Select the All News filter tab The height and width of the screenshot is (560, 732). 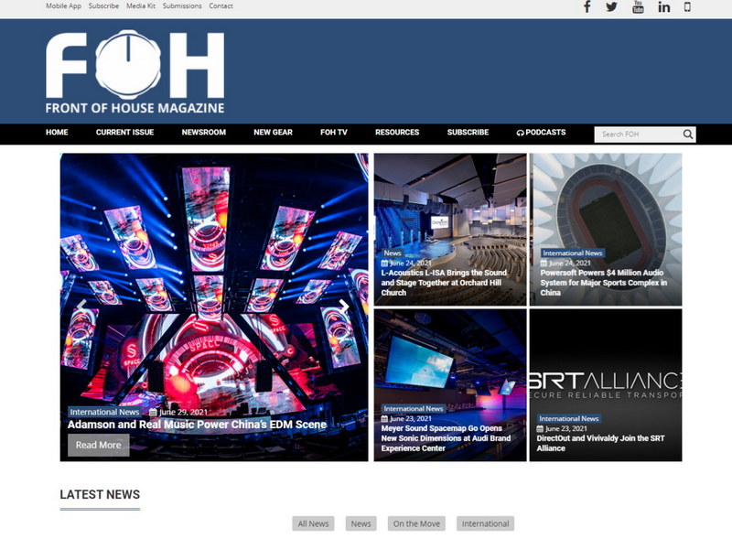313,523
